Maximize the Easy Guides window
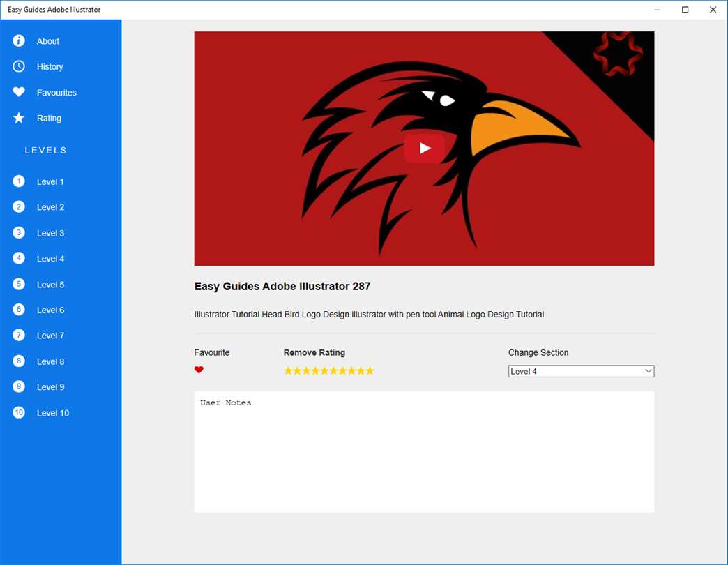Screen dimensions: 728x565 (x=685, y=10)
